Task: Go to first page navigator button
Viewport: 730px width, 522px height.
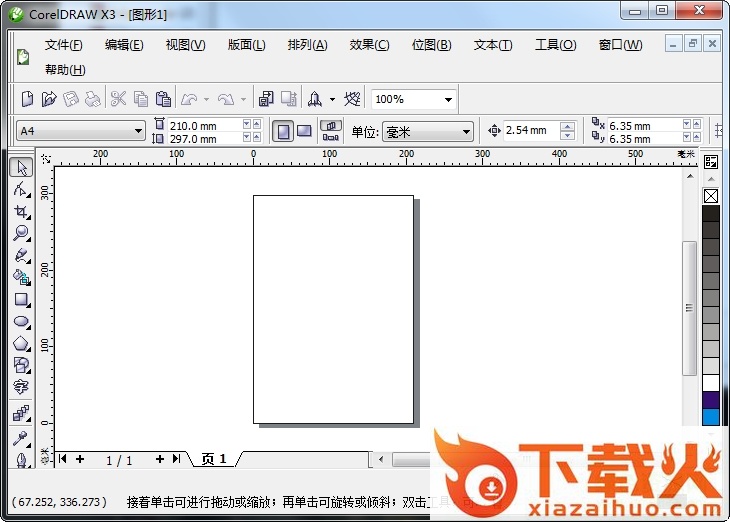Action: pyautogui.click(x=63, y=459)
